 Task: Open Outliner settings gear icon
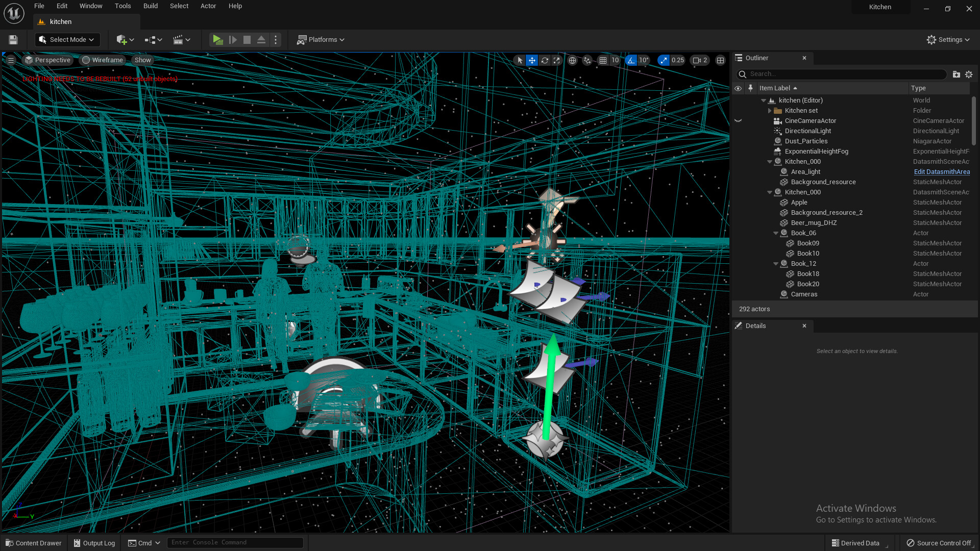pos(969,74)
